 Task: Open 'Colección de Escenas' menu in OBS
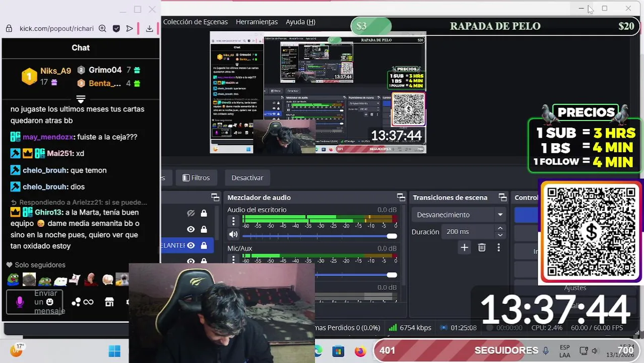click(x=196, y=22)
